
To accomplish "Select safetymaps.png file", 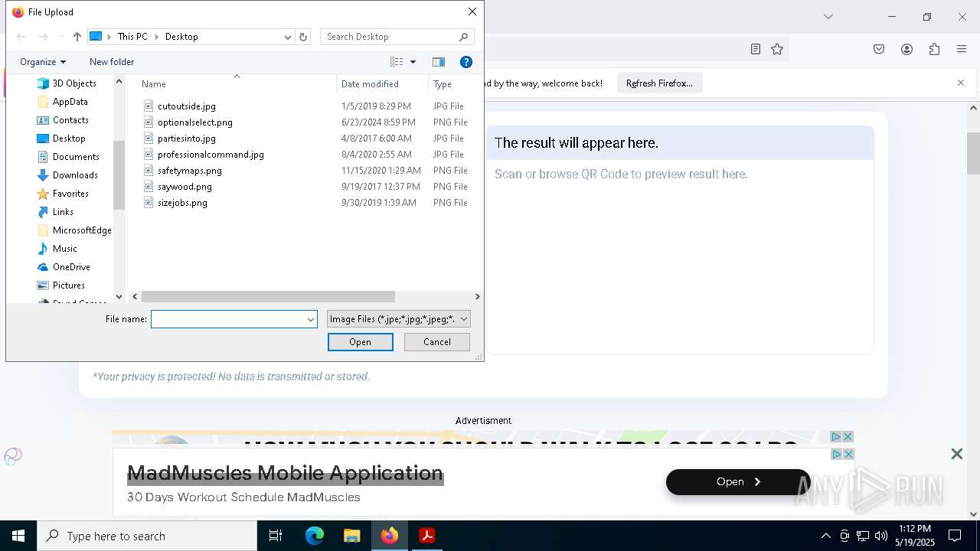I will click(x=190, y=171).
